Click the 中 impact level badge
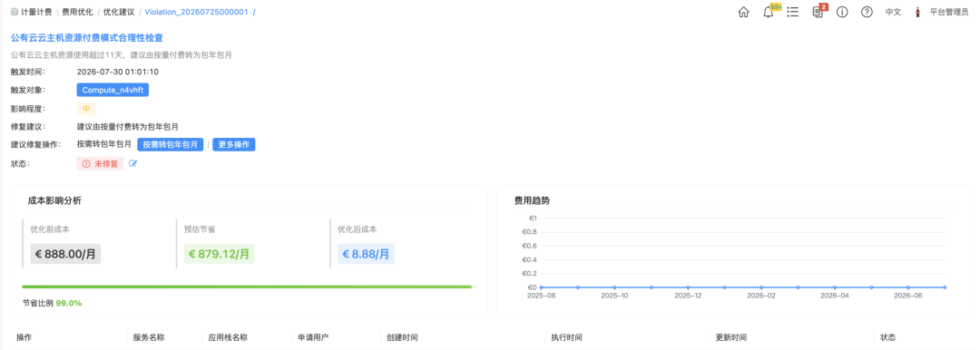Image resolution: width=980 pixels, height=350 pixels. point(86,109)
